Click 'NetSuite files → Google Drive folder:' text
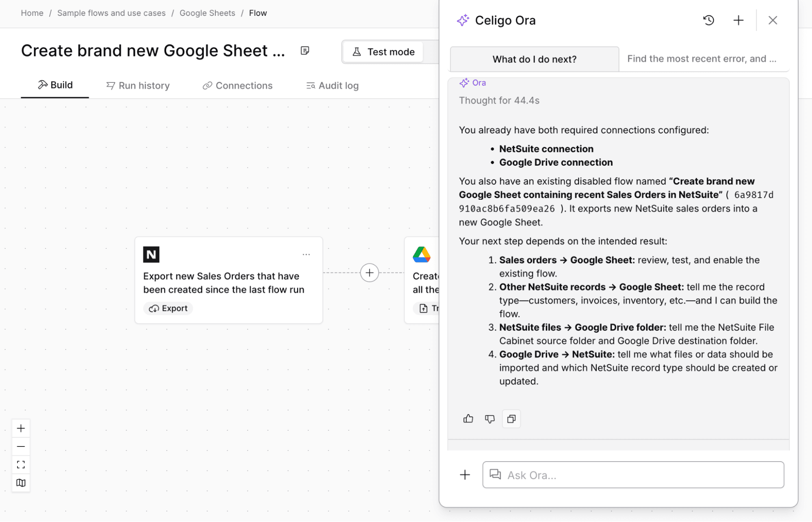Image resolution: width=812 pixels, height=522 pixels. (x=582, y=328)
